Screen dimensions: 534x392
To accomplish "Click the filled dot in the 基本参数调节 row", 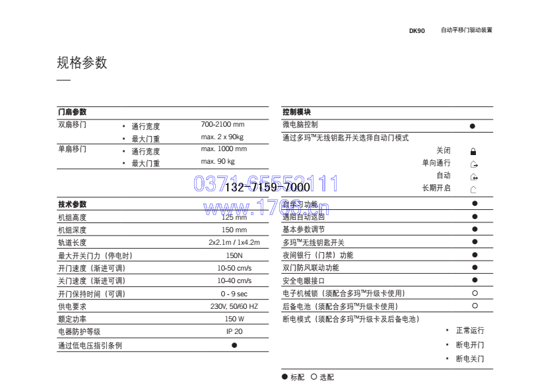I will [475, 229].
